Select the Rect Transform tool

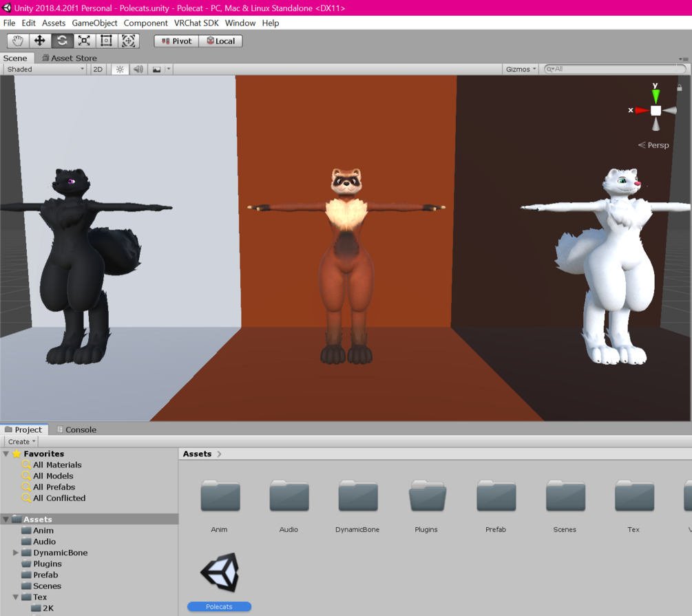[106, 41]
